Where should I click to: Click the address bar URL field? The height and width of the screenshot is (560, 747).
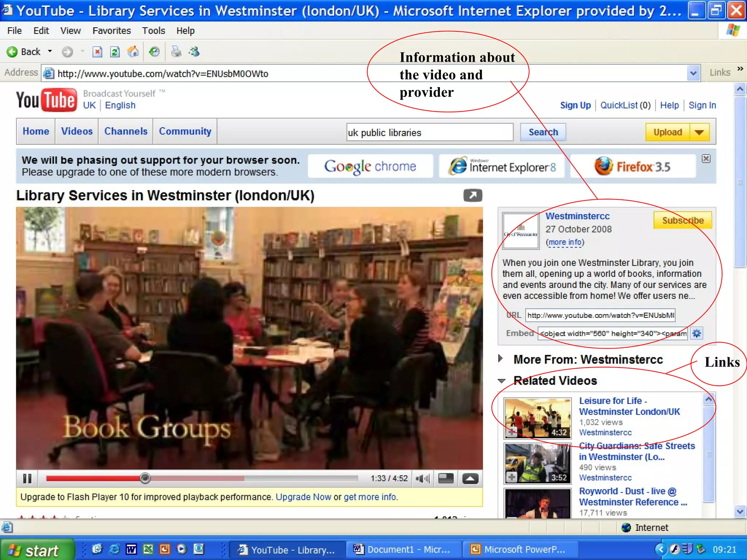click(x=365, y=74)
